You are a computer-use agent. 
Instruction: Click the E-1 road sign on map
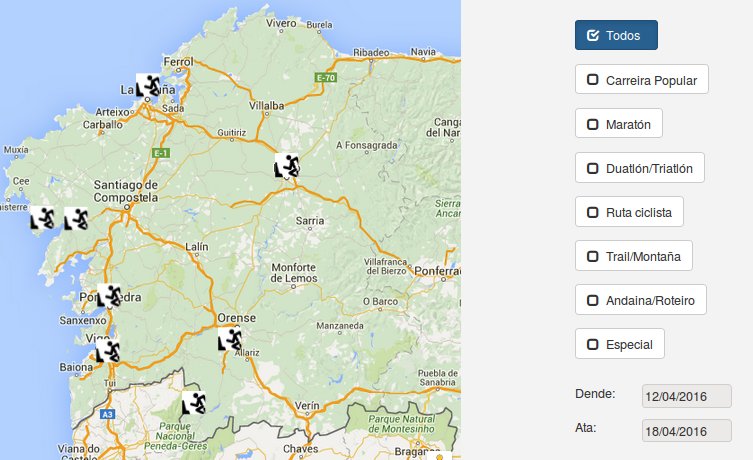coord(160,153)
